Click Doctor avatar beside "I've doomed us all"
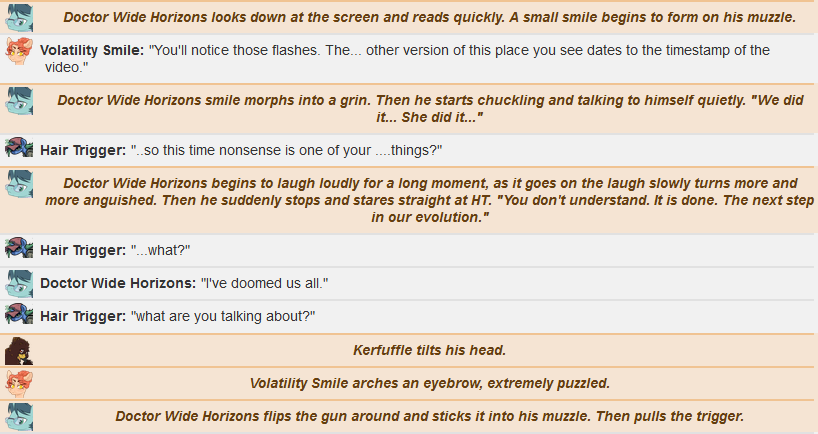Screen dimensions: 818x434 point(19,284)
